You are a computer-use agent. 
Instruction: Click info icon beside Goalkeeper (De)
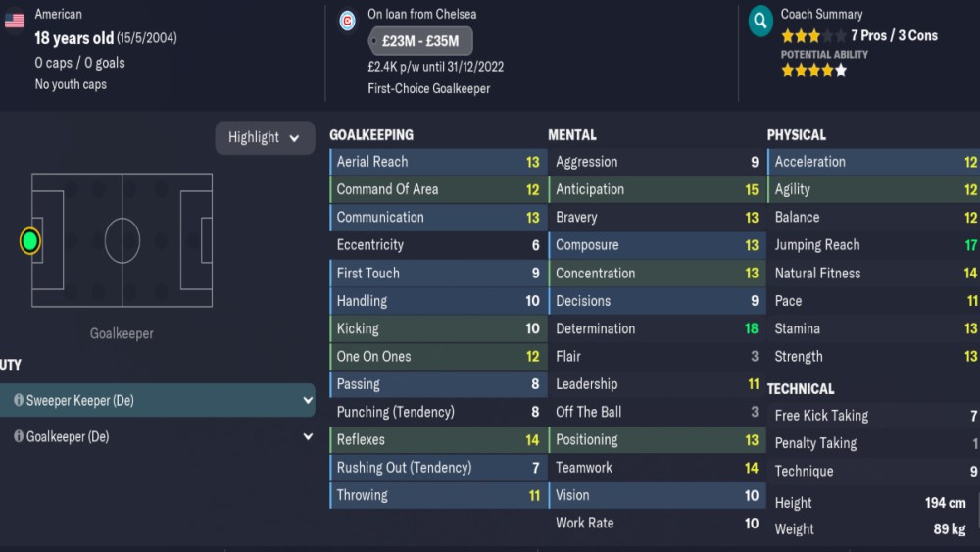pos(18,436)
